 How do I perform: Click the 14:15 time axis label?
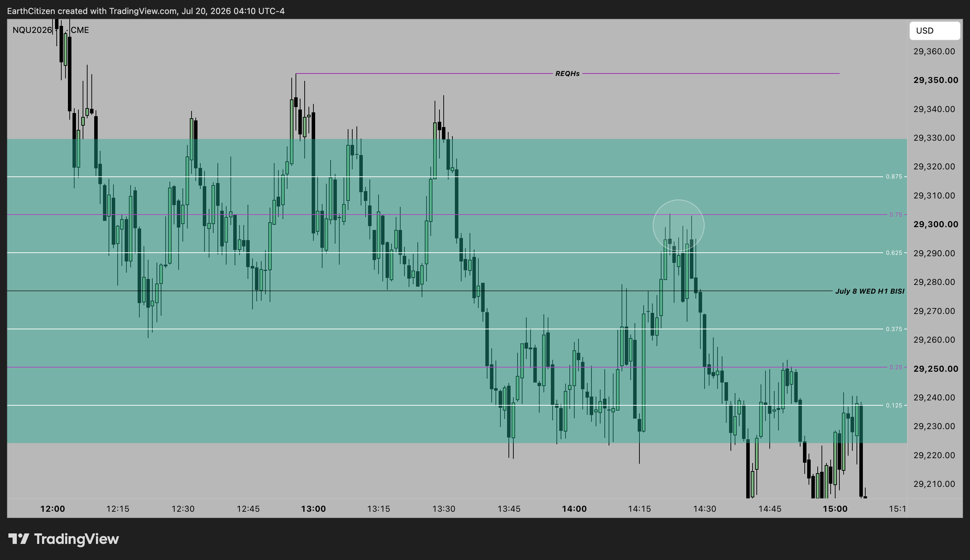point(639,509)
